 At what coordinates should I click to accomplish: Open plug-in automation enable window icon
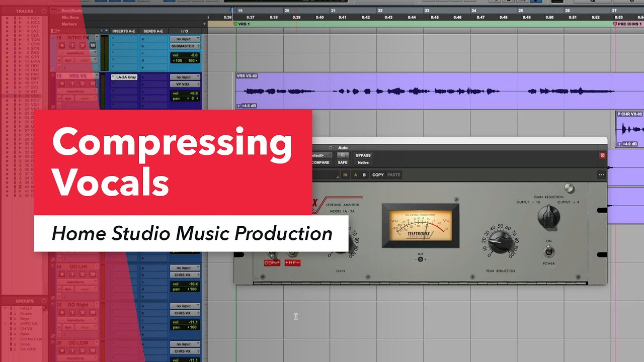pos(343,155)
